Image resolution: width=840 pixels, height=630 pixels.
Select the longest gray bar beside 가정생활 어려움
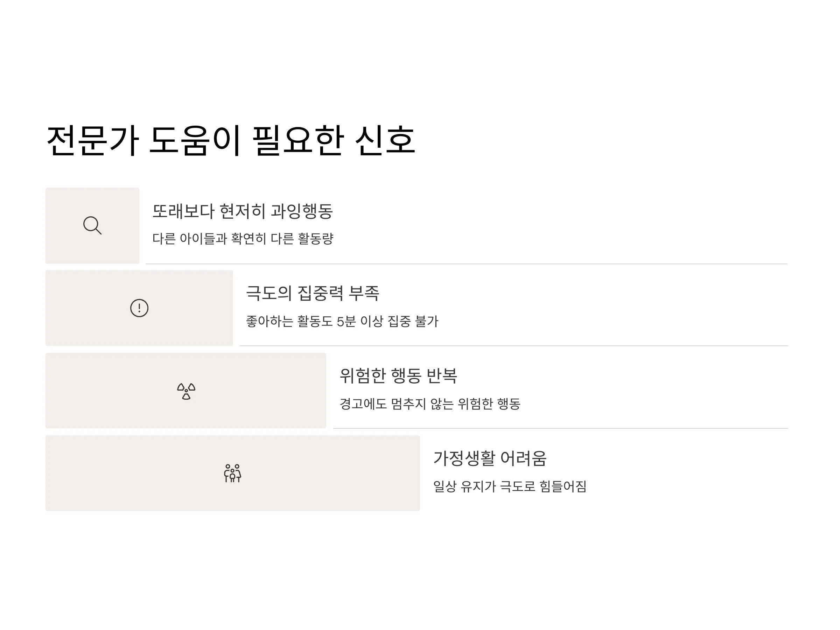pos(233,473)
